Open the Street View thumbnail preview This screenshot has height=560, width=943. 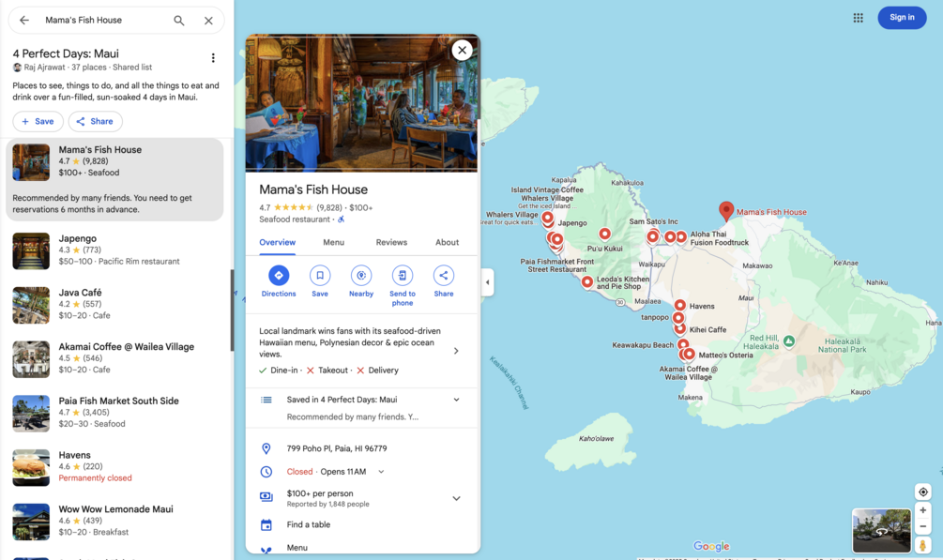click(882, 530)
